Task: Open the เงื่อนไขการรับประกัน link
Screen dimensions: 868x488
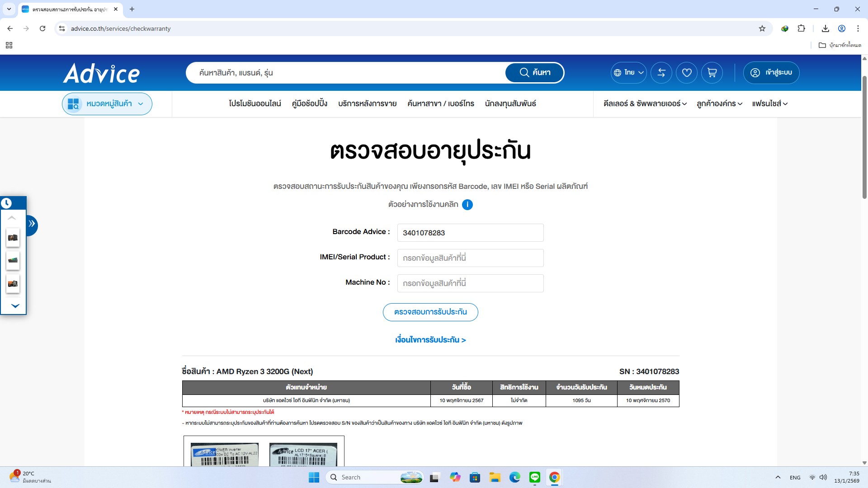Action: pos(430,340)
